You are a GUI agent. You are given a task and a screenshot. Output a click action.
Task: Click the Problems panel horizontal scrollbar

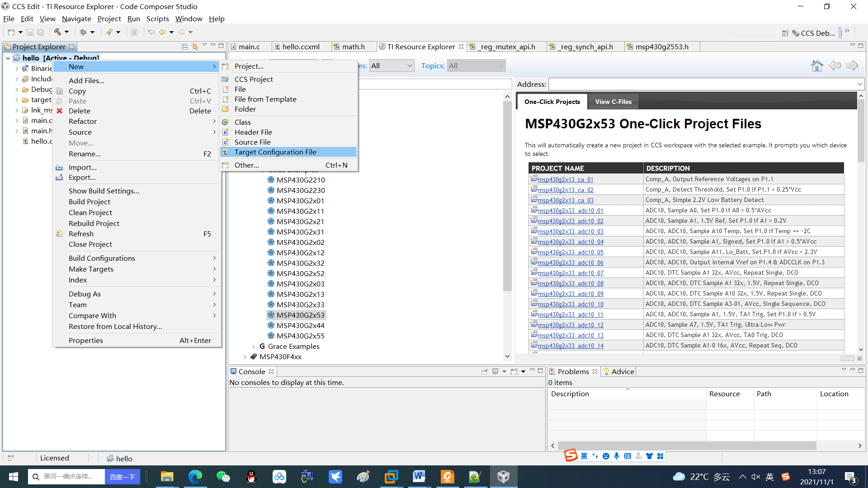(x=687, y=446)
